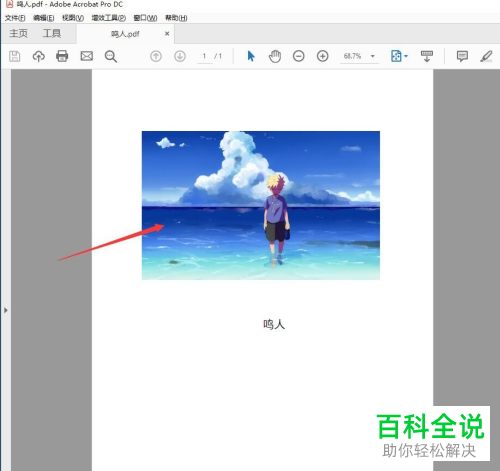Add a comment with speech bubble icon
The image size is (500, 471).
[x=462, y=56]
